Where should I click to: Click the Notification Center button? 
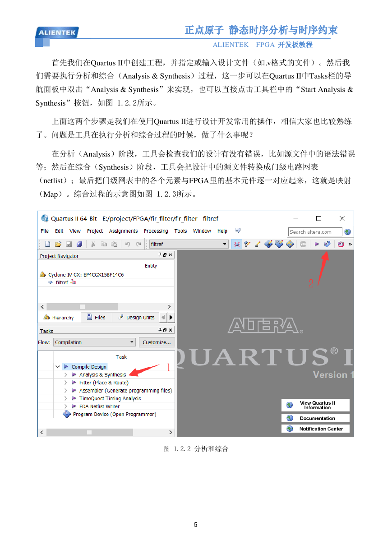coord(315,429)
